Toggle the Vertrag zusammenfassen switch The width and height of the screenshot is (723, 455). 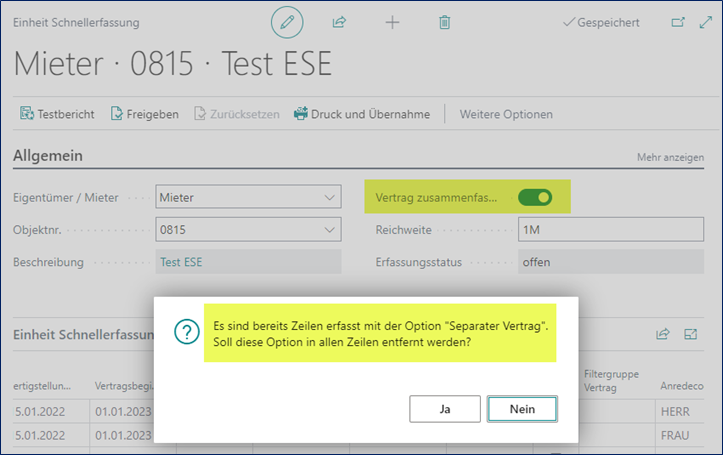[x=535, y=198]
